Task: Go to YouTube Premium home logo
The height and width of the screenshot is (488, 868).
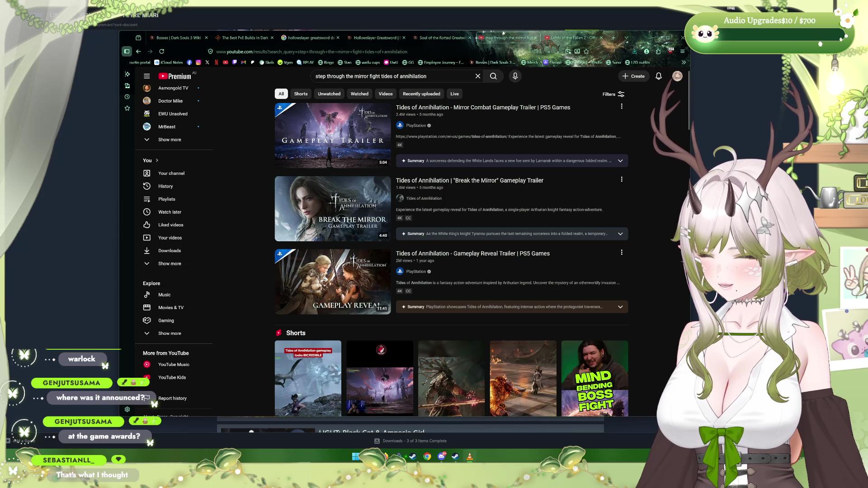Action: [x=175, y=76]
